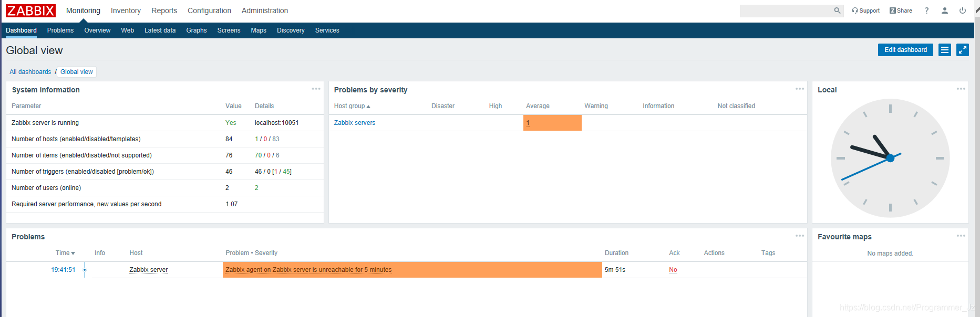Open the Graphs submenu
This screenshot has width=980, height=317.
(197, 30)
